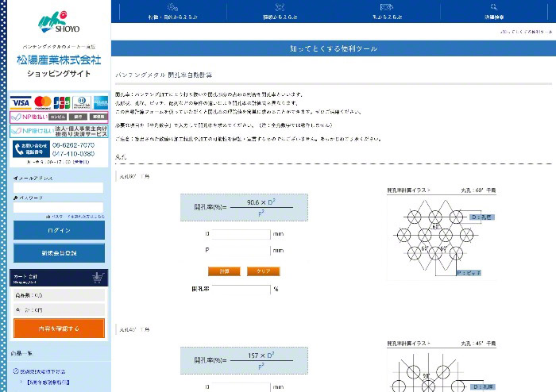Click the ショッピングサイト text
This screenshot has width=556, height=392.
point(59,74)
